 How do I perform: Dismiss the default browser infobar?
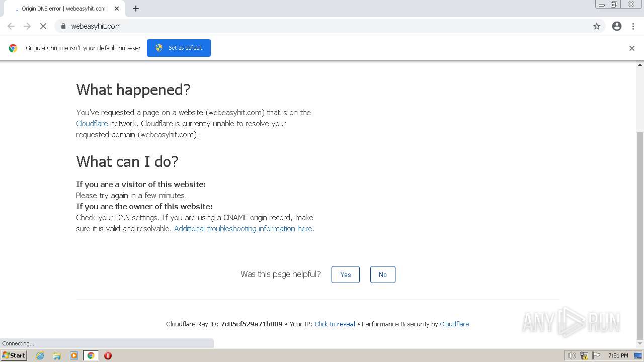[x=632, y=48]
